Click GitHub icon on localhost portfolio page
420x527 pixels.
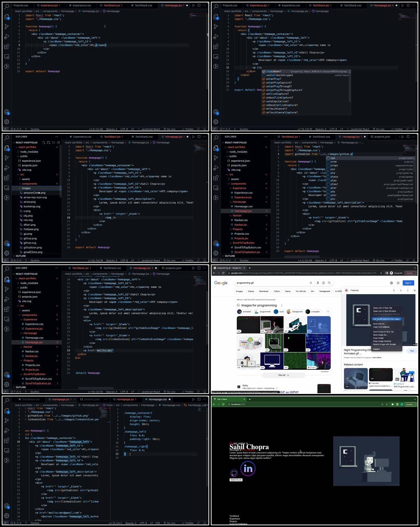(x=234, y=473)
